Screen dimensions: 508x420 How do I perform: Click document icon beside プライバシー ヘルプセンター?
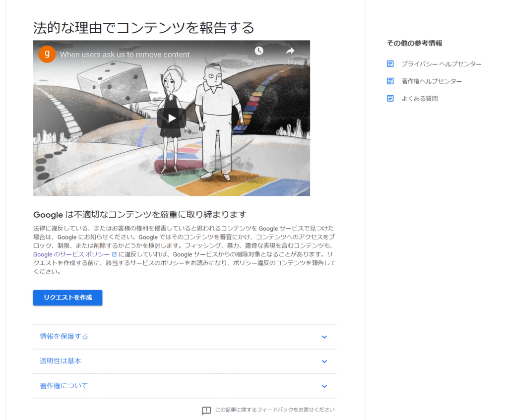point(390,64)
